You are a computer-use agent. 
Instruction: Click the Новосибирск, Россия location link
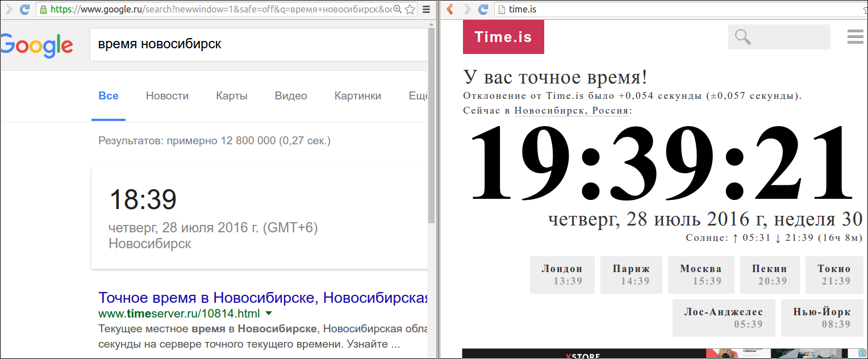point(571,111)
